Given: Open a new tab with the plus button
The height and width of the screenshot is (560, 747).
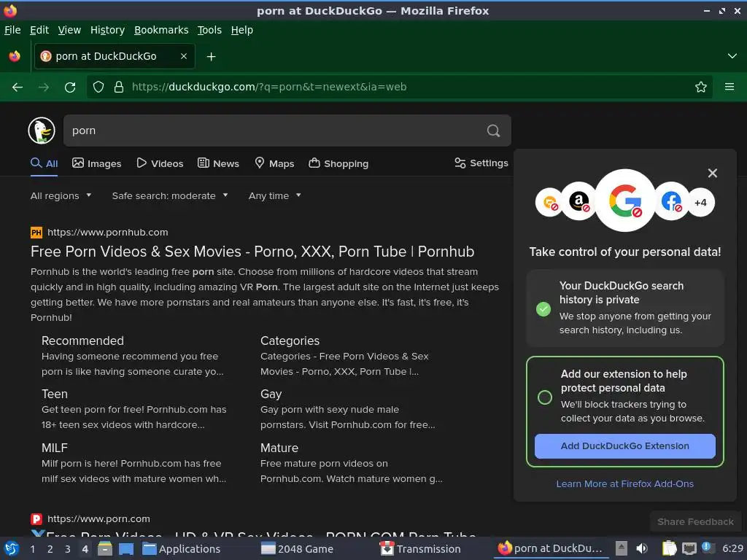Looking at the screenshot, I should click(x=211, y=57).
